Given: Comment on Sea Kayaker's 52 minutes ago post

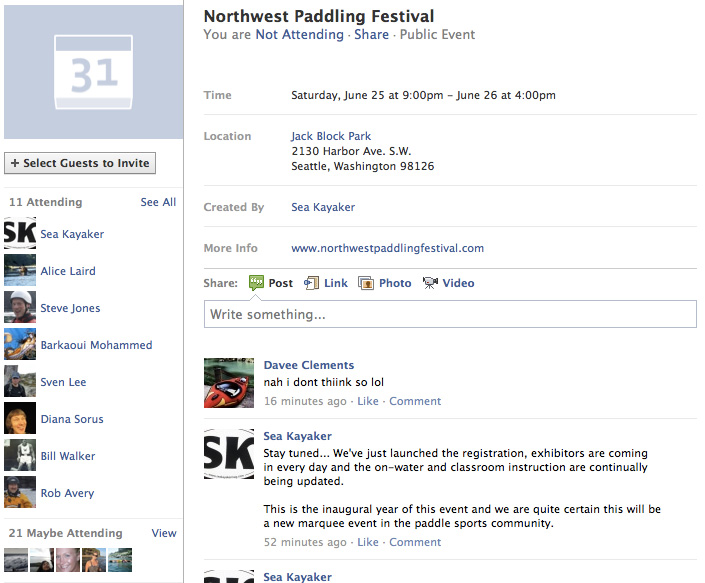Looking at the screenshot, I should click(x=415, y=542).
